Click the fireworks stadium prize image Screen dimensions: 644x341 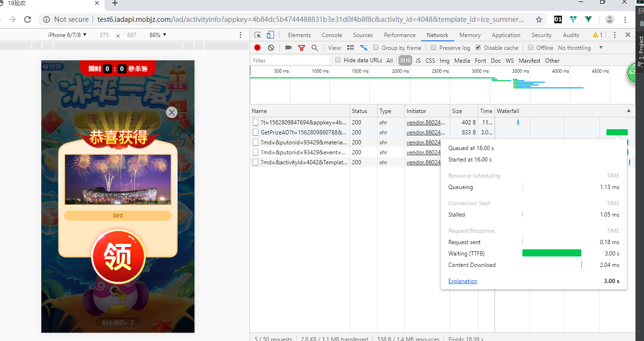118,180
